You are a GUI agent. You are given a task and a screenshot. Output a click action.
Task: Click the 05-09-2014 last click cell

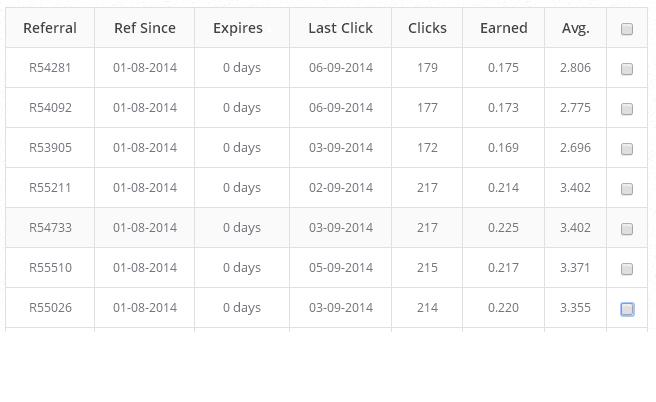coord(340,268)
